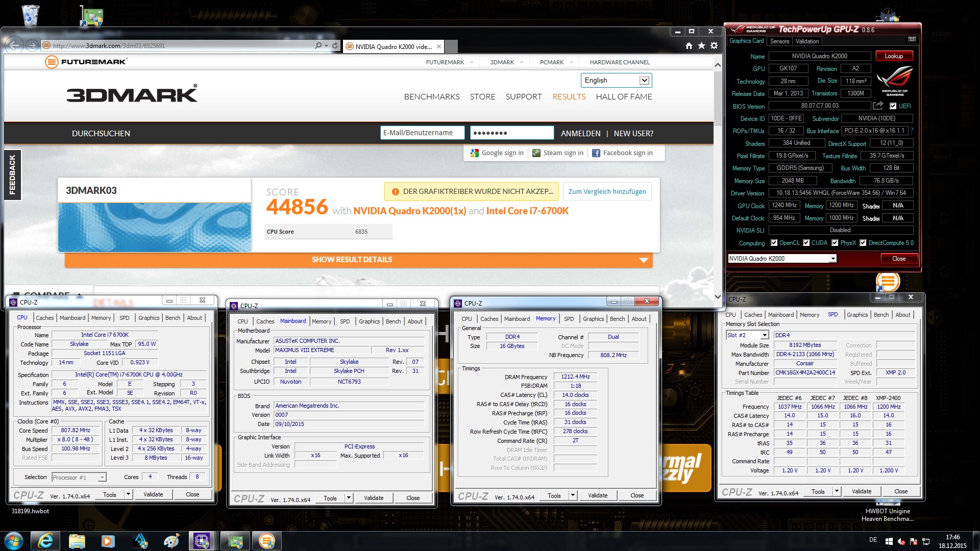Click the driver not accepted warning banner
The width and height of the screenshot is (980, 551).
point(472,192)
